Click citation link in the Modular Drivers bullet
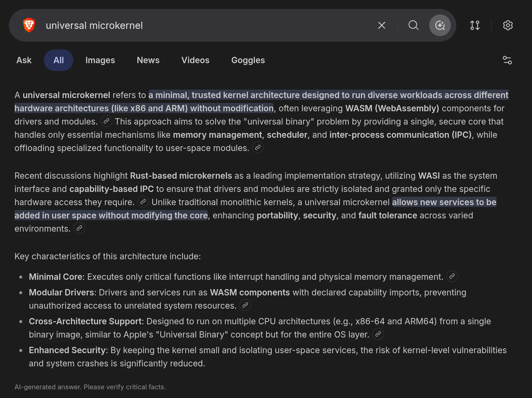Image resolution: width=532 pixels, height=398 pixels. [245, 305]
